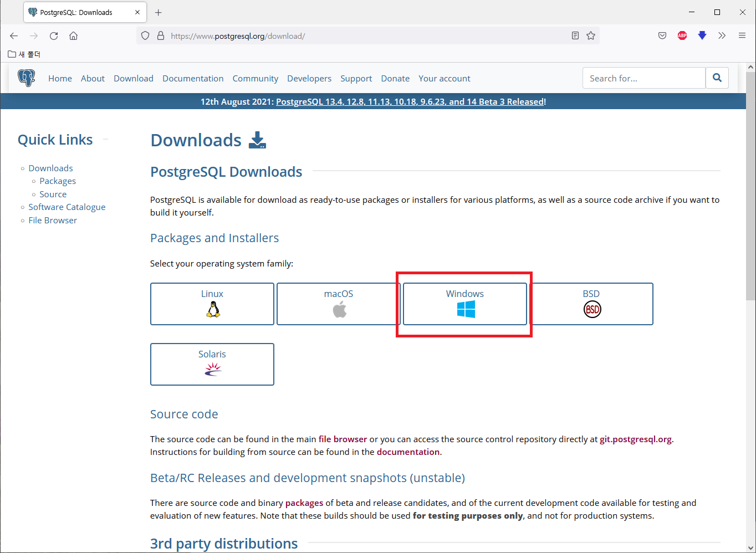Screen dimensions: 756x553
Task: Open Source in Quick Links
Action: point(53,194)
